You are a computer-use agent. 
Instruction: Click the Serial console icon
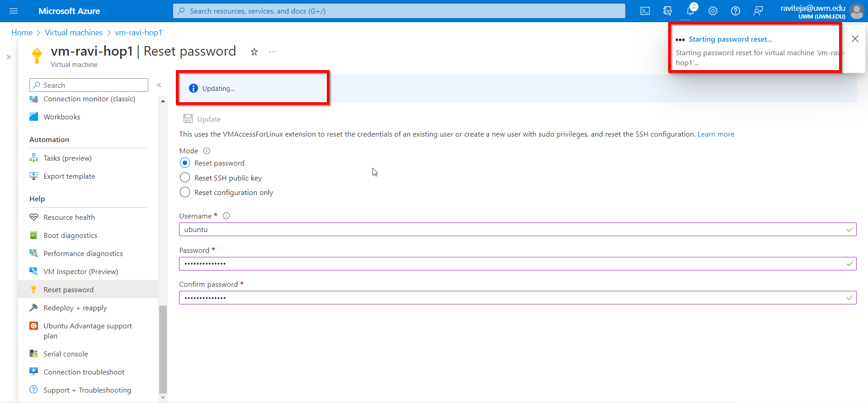(34, 354)
